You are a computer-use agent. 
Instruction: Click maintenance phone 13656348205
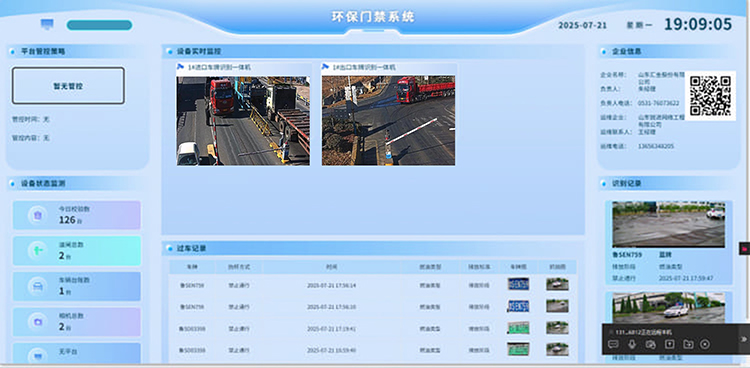[x=656, y=146]
